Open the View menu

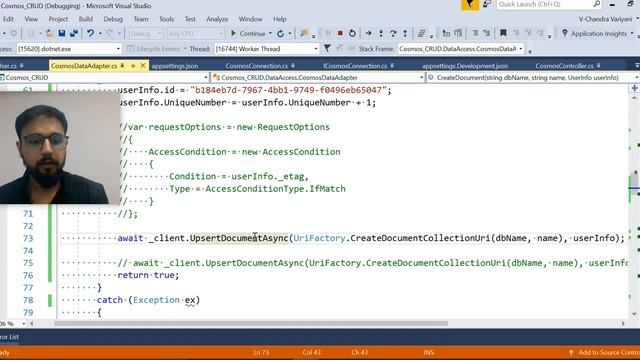point(31,19)
